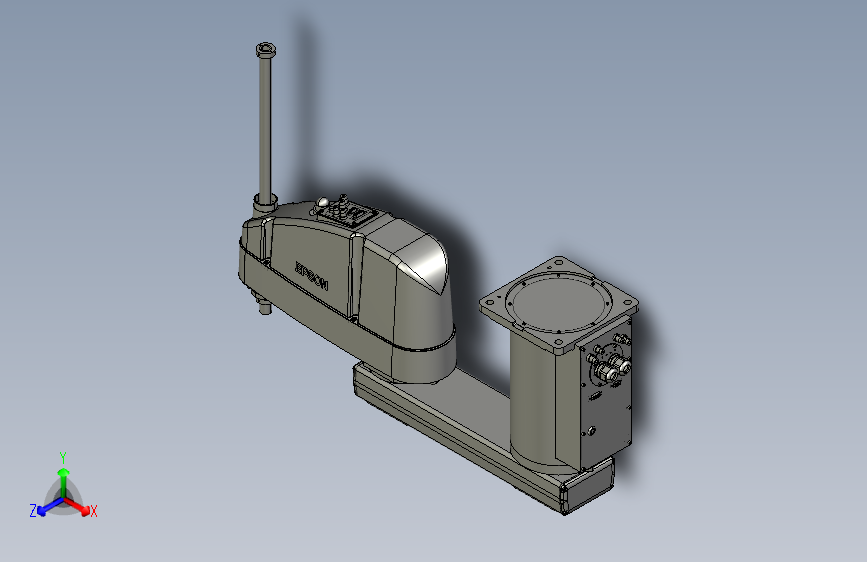Select the circular mounting flange plate
This screenshot has height=562, width=867.
[559, 304]
